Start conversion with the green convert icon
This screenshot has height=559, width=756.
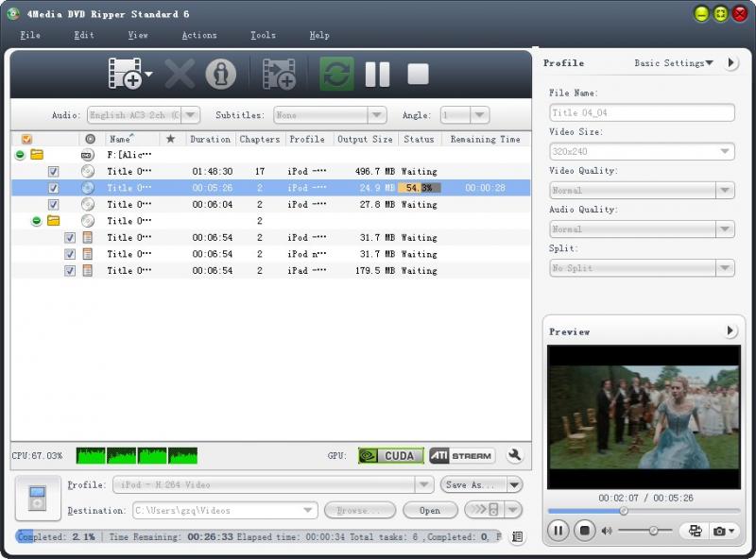click(x=336, y=74)
